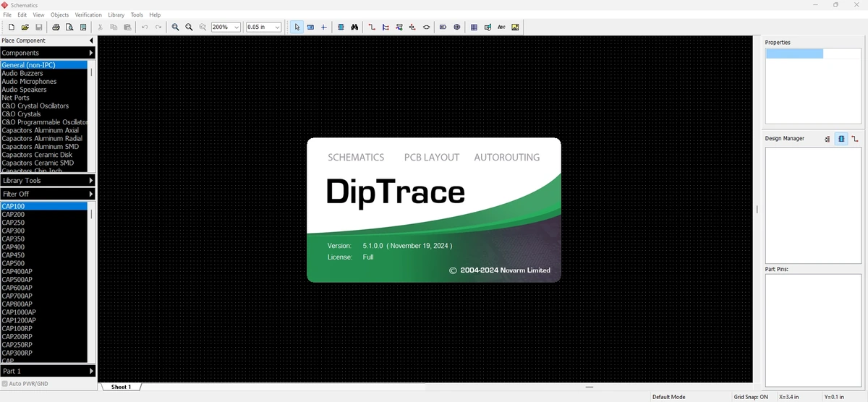868x402 pixels.
Task: Select Capacitors Ceramic Disk library
Action: coord(43,155)
